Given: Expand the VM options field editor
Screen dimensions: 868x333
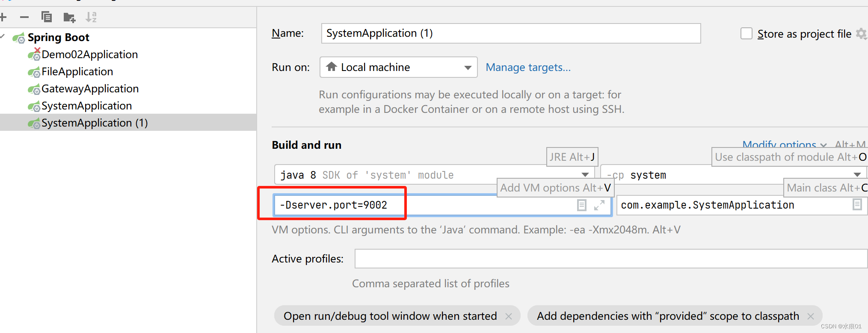Looking at the screenshot, I should click(599, 205).
